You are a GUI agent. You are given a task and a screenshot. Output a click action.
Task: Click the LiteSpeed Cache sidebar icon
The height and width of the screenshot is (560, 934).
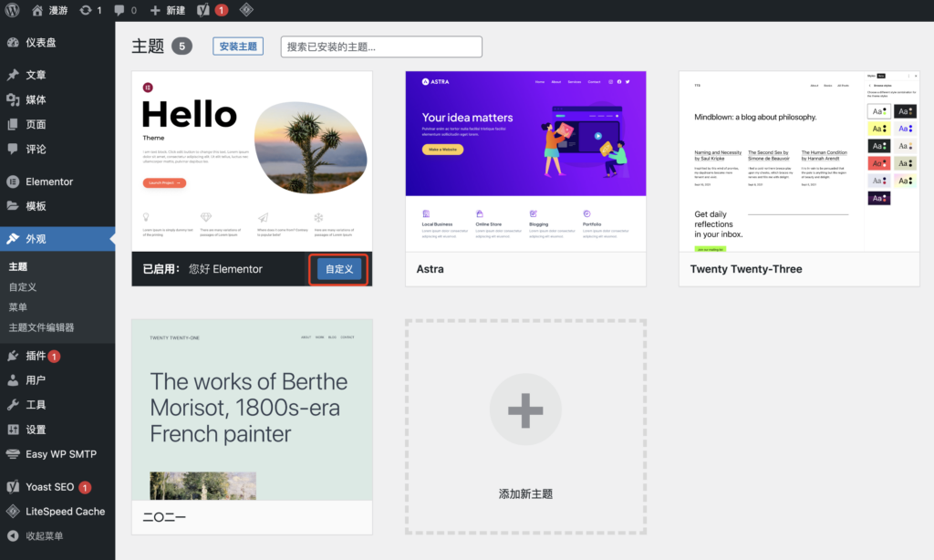click(x=13, y=511)
